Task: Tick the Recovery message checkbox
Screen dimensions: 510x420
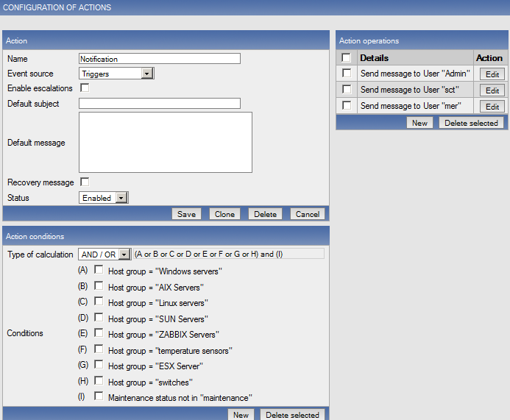Action: point(85,182)
